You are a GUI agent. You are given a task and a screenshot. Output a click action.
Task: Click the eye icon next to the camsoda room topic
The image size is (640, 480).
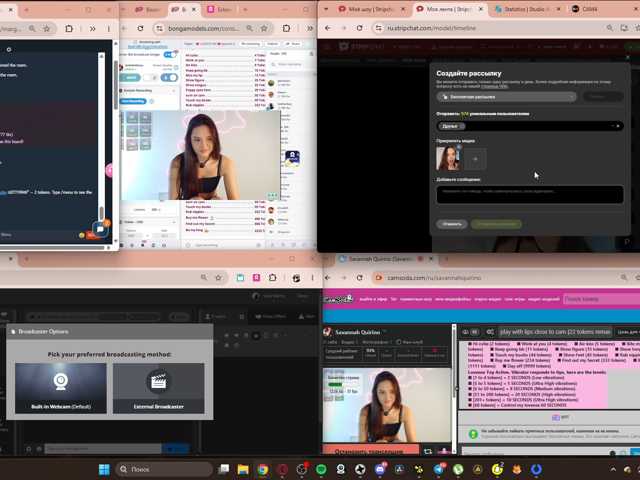pos(466,332)
